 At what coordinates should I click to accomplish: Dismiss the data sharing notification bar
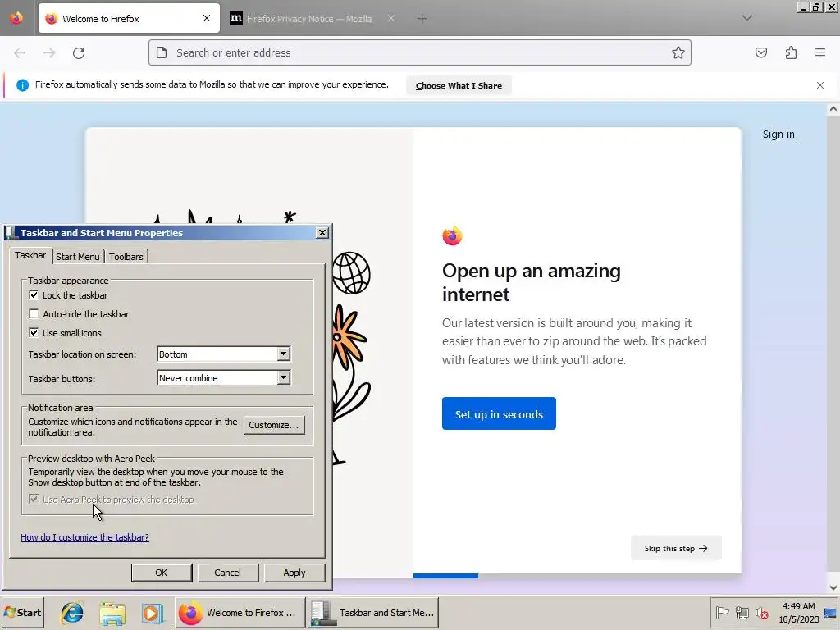tap(820, 85)
